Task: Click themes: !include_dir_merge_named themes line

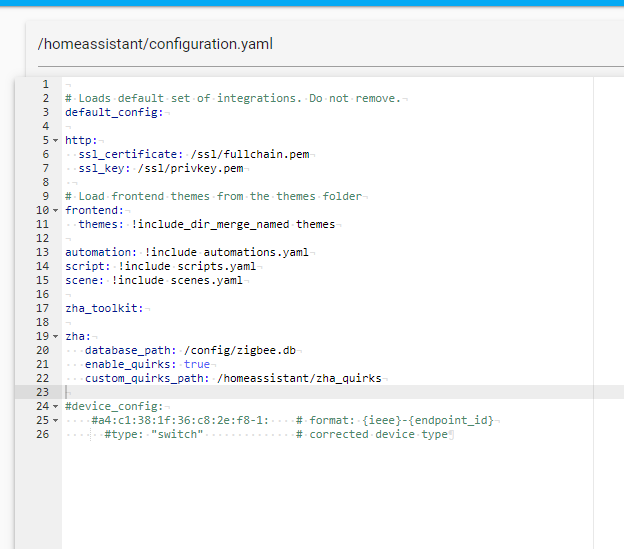Action: coord(207,224)
